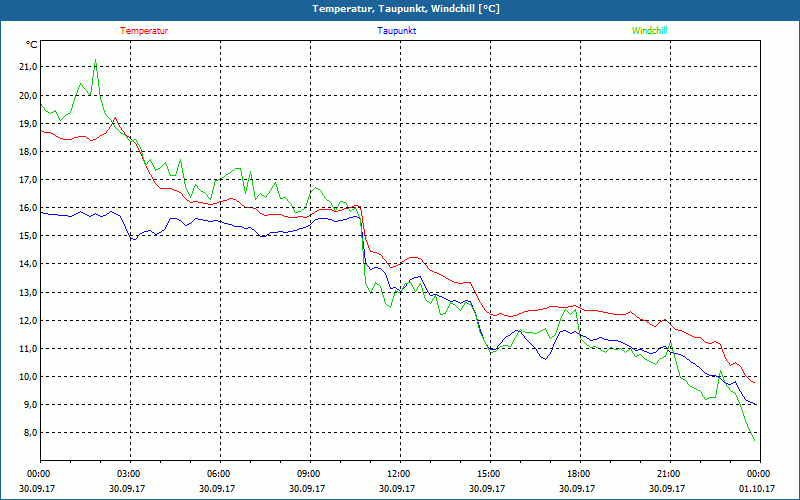Click the 19,0 y-axis value
The image size is (800, 500).
pos(28,123)
